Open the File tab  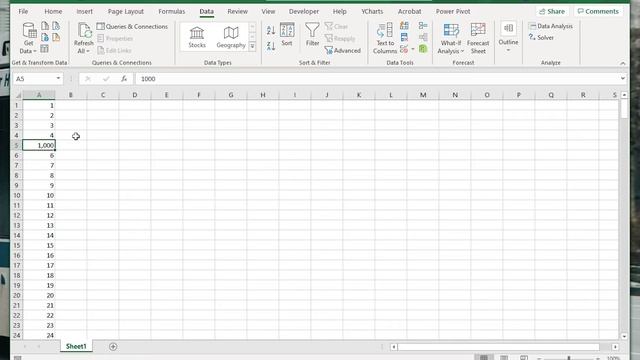click(23, 11)
